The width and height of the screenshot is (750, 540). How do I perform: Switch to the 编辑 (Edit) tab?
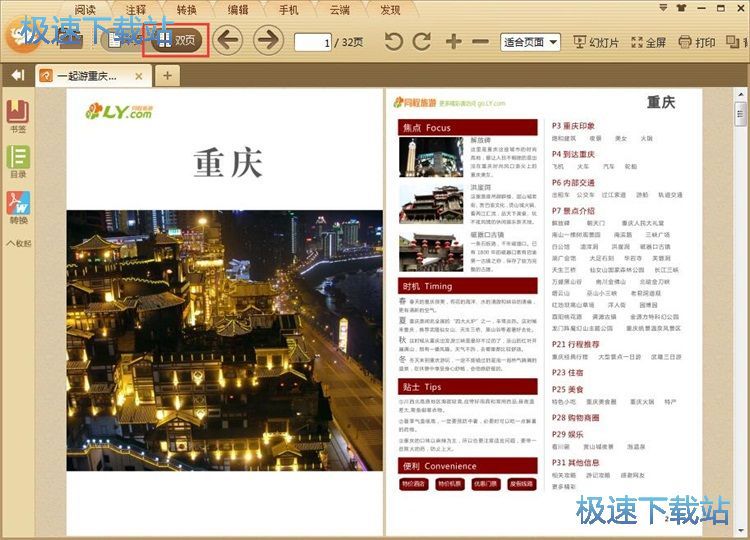[x=238, y=10]
